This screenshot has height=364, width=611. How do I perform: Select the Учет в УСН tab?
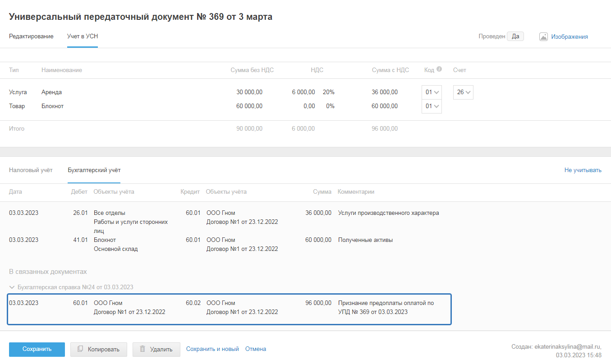tap(83, 36)
